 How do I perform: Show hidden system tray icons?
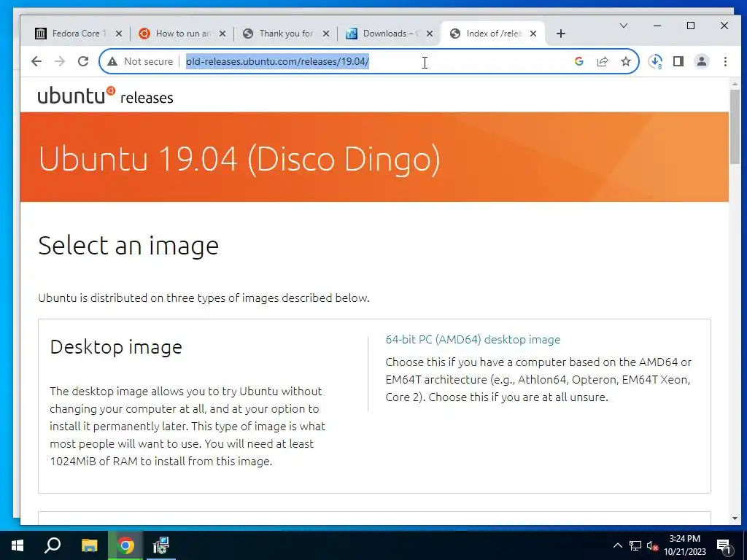[x=617, y=545]
